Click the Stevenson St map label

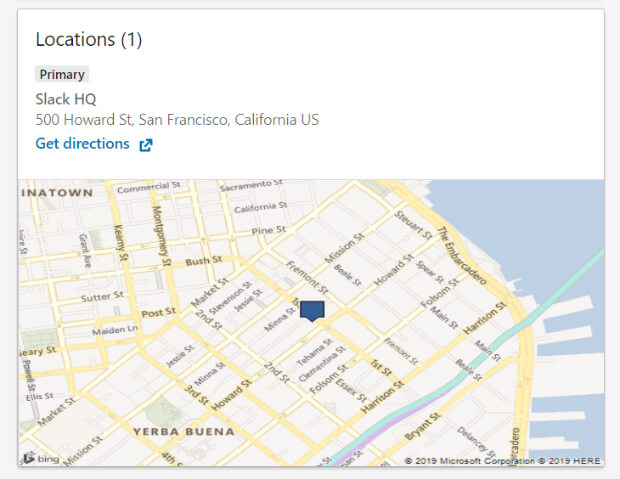tap(230, 297)
